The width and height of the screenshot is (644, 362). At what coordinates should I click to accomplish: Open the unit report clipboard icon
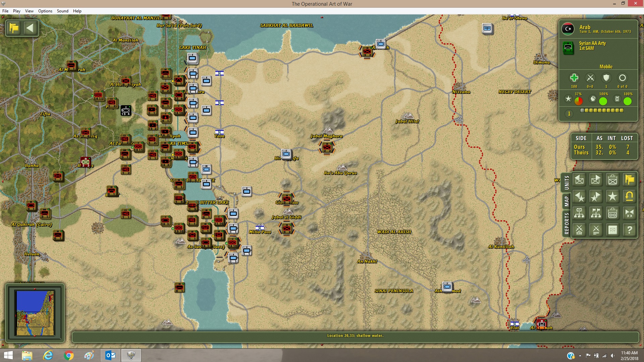click(x=612, y=180)
